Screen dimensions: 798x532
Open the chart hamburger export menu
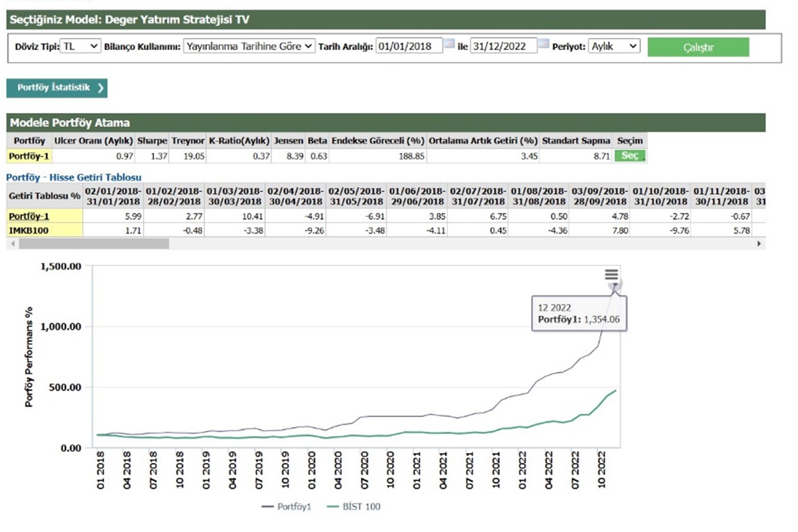pyautogui.click(x=611, y=275)
